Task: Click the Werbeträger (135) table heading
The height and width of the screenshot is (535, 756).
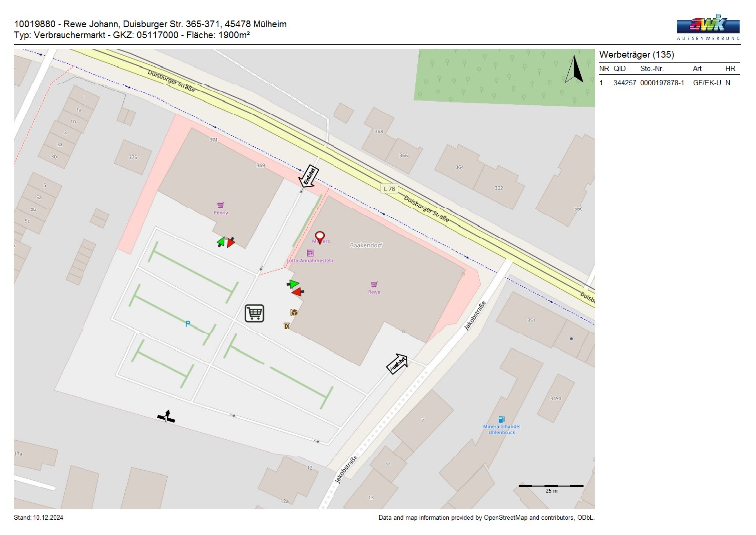Action: coord(636,55)
